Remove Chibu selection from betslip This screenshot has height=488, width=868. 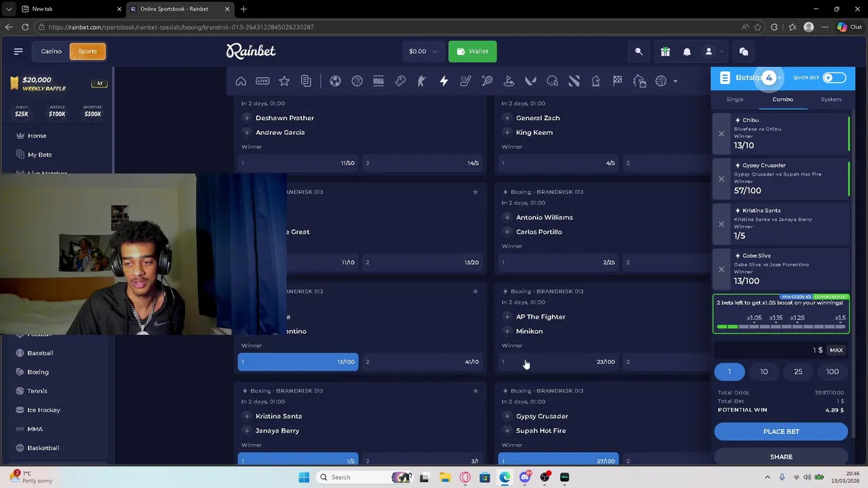[722, 134]
